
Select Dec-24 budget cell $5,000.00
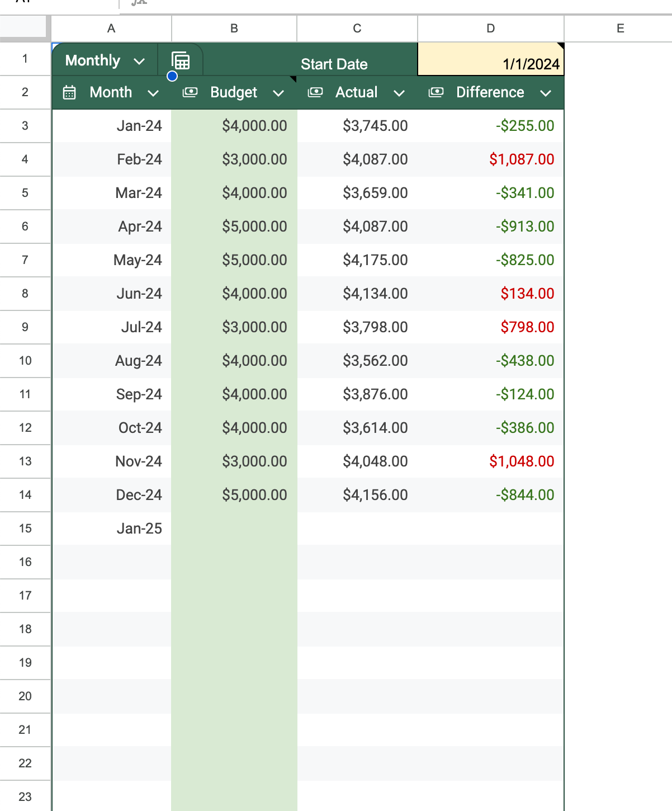pos(234,495)
